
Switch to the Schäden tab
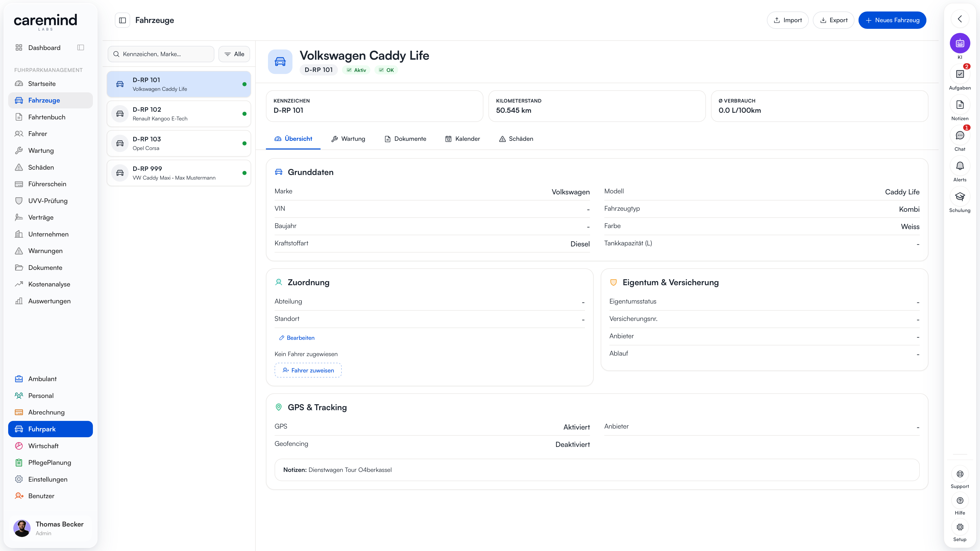pyautogui.click(x=516, y=139)
